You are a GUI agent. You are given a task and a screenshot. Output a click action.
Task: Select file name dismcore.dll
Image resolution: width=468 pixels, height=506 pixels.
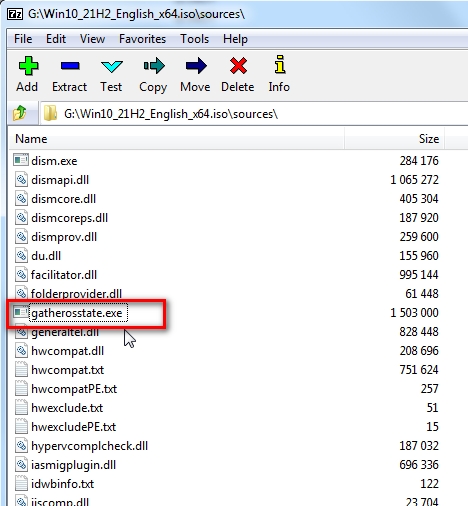pyautogui.click(x=63, y=199)
